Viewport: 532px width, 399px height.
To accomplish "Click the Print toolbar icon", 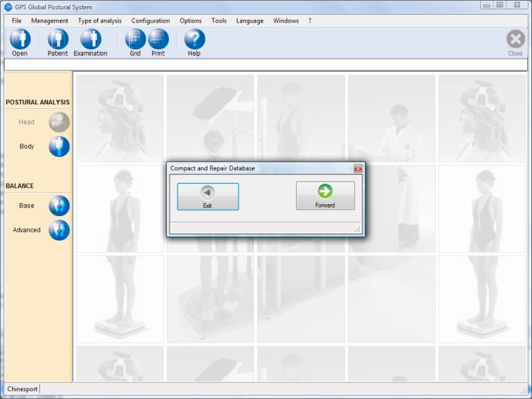I will pyautogui.click(x=158, y=39).
